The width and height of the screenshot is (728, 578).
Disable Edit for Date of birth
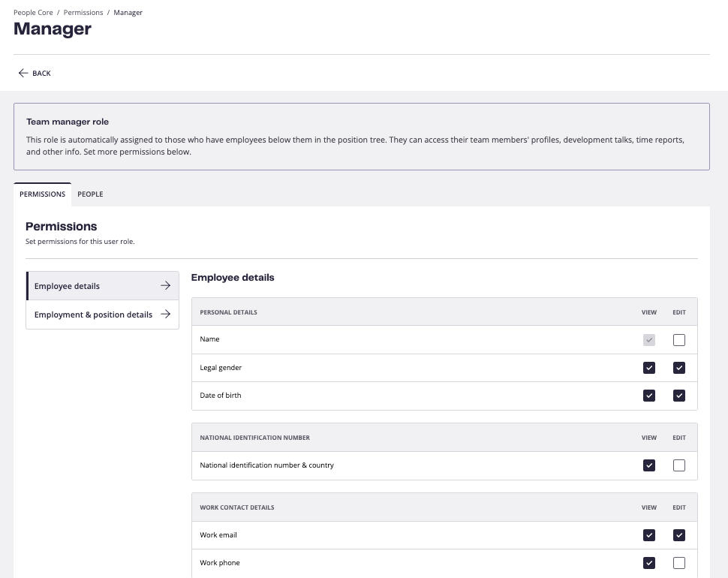678,396
